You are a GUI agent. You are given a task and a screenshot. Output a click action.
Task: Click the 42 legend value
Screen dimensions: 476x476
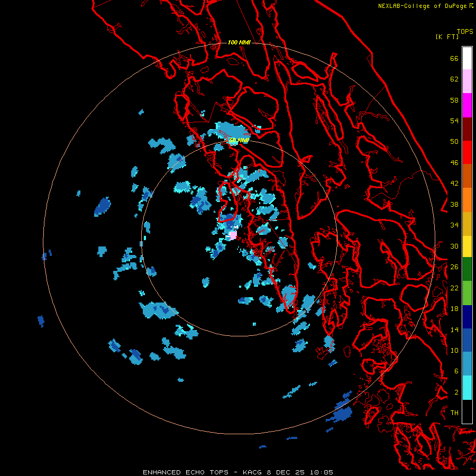(x=454, y=183)
